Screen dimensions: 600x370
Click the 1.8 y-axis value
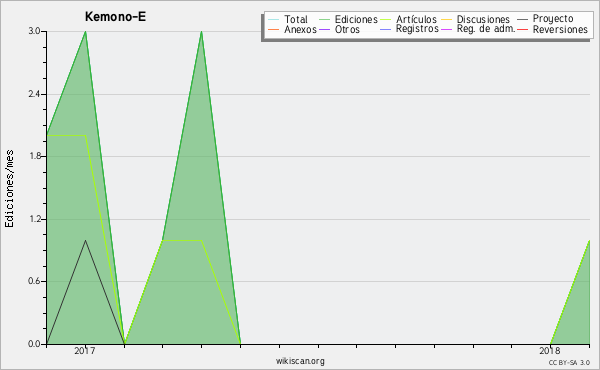click(34, 156)
